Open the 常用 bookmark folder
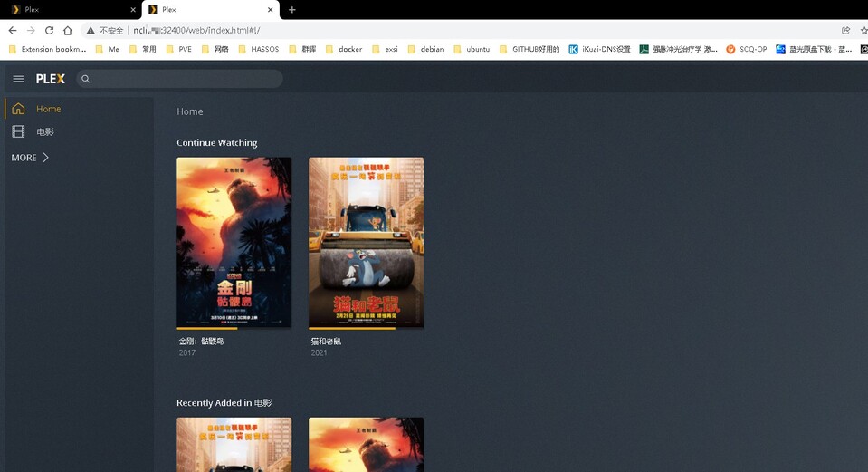868x472 pixels. pos(143,49)
